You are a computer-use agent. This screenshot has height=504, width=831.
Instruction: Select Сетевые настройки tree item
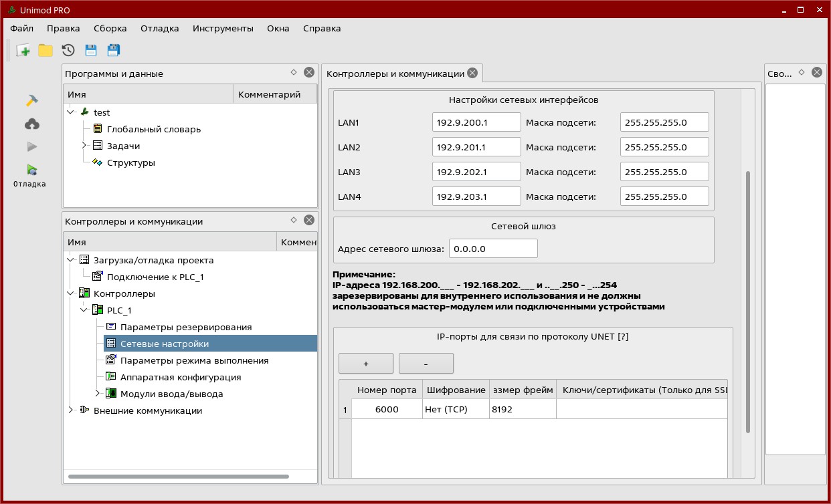click(210, 344)
